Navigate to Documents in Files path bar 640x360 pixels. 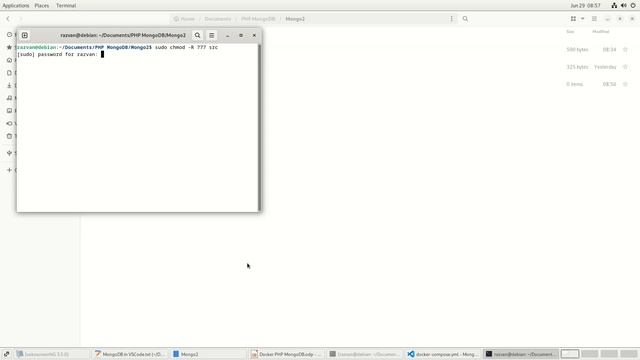218,19
